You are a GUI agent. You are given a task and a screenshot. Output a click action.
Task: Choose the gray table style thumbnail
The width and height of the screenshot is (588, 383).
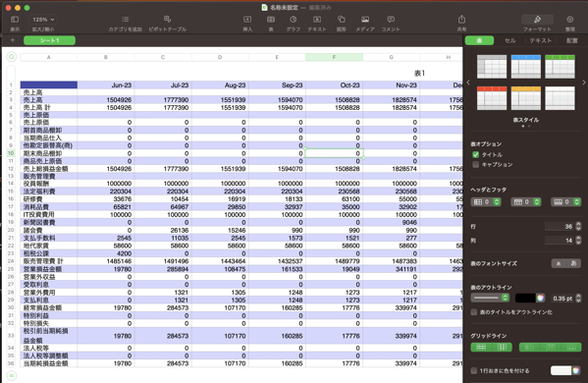pos(492,67)
